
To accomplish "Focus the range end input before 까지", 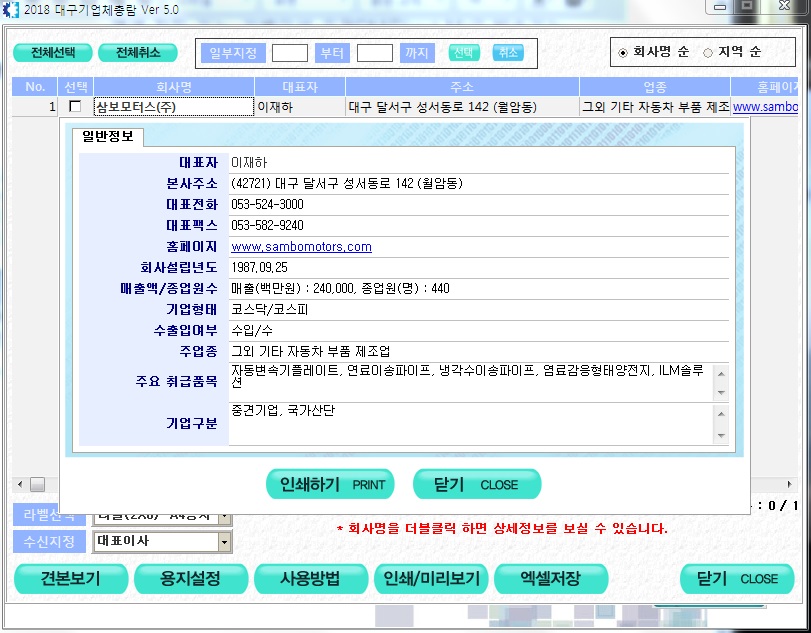I will [x=374, y=53].
